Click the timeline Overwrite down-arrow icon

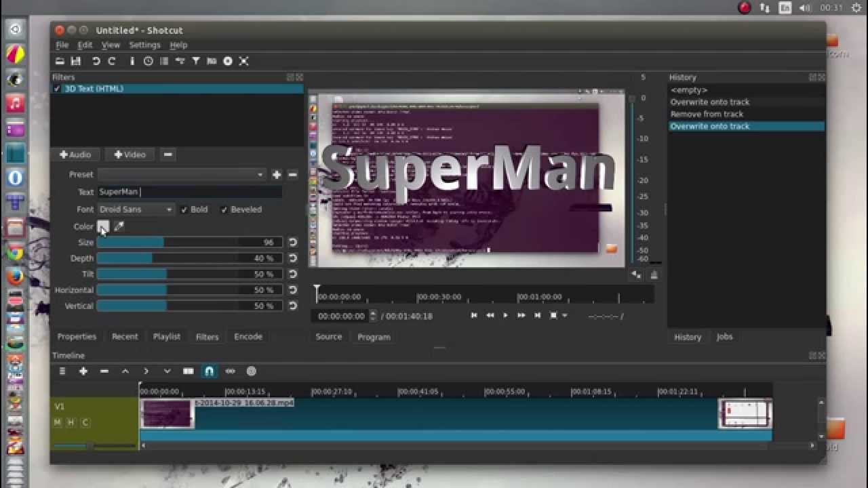coord(167,371)
